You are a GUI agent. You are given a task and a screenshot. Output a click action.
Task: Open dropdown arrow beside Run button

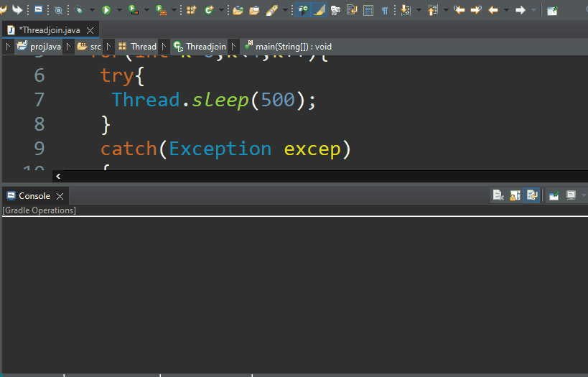[119, 10]
